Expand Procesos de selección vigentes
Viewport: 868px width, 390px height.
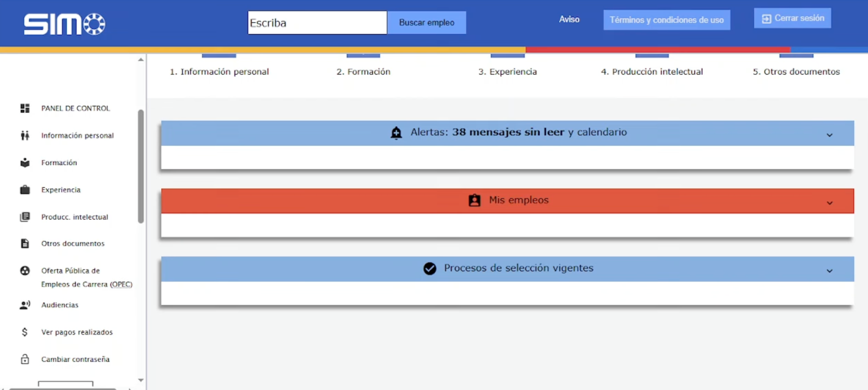tap(829, 271)
